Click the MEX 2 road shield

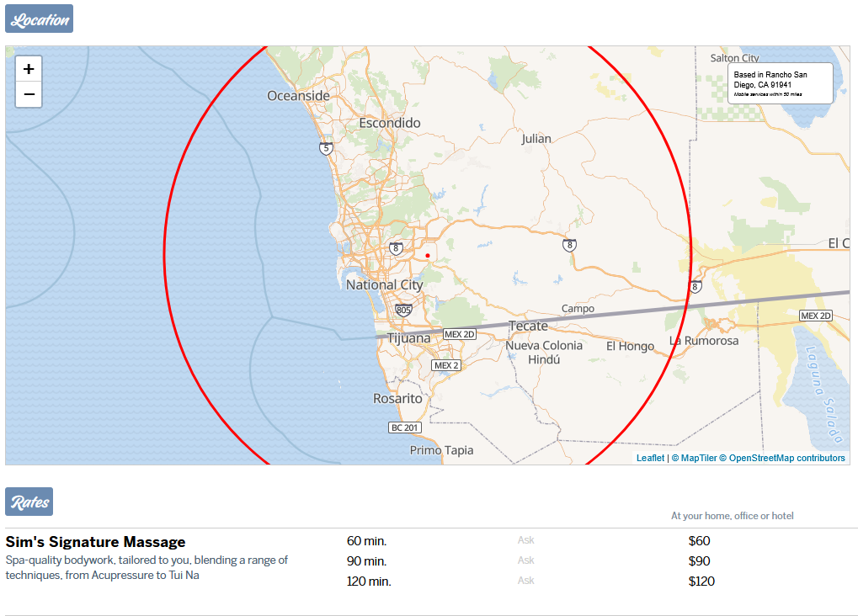coord(446,365)
